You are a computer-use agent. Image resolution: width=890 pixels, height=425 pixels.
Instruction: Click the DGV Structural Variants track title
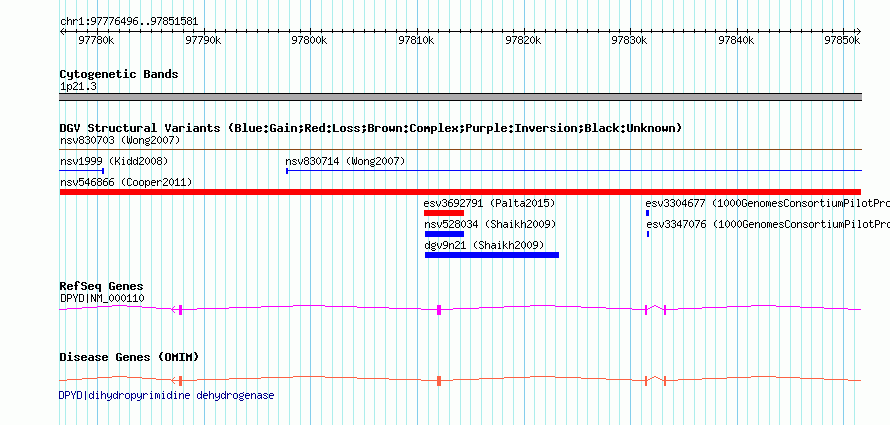[x=371, y=128]
